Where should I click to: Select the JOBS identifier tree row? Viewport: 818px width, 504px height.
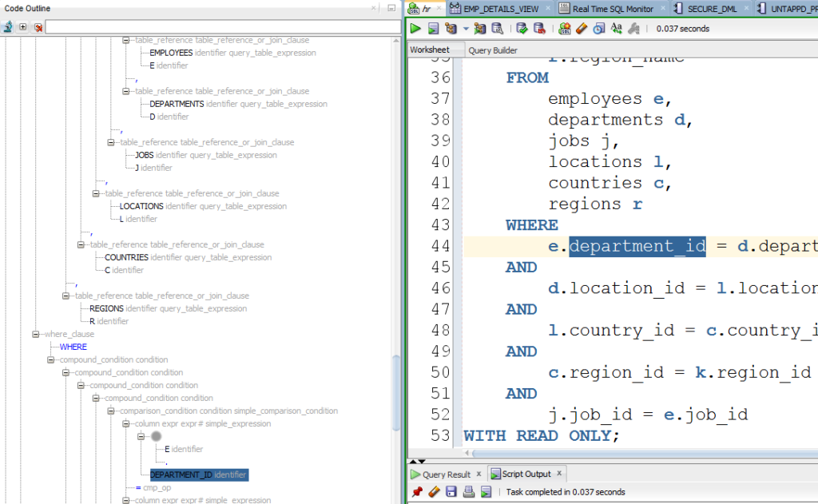pyautogui.click(x=206, y=155)
